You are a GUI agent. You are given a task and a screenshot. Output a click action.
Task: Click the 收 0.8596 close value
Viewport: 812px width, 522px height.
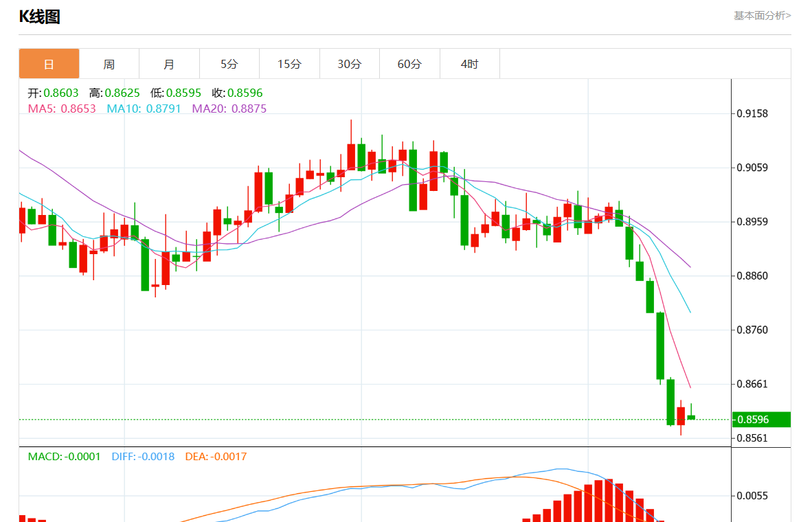pyautogui.click(x=237, y=93)
